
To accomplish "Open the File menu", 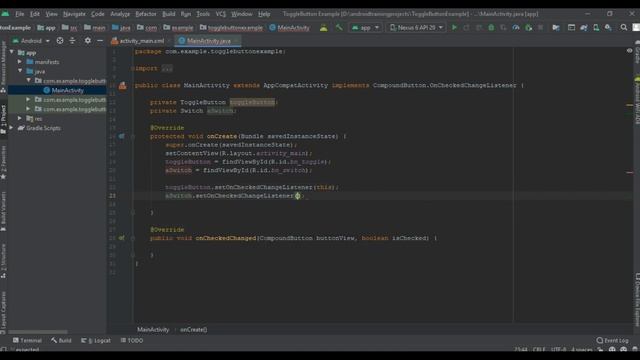I will coord(19,14).
